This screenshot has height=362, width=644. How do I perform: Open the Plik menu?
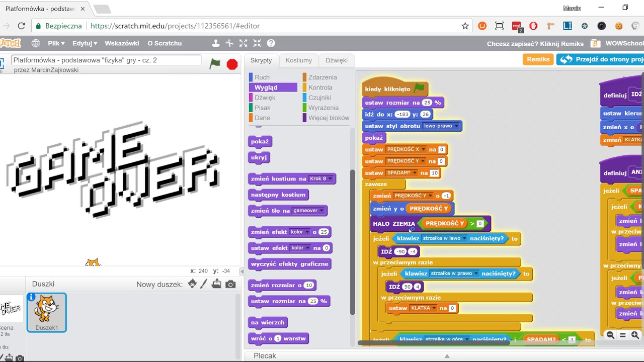[56, 43]
